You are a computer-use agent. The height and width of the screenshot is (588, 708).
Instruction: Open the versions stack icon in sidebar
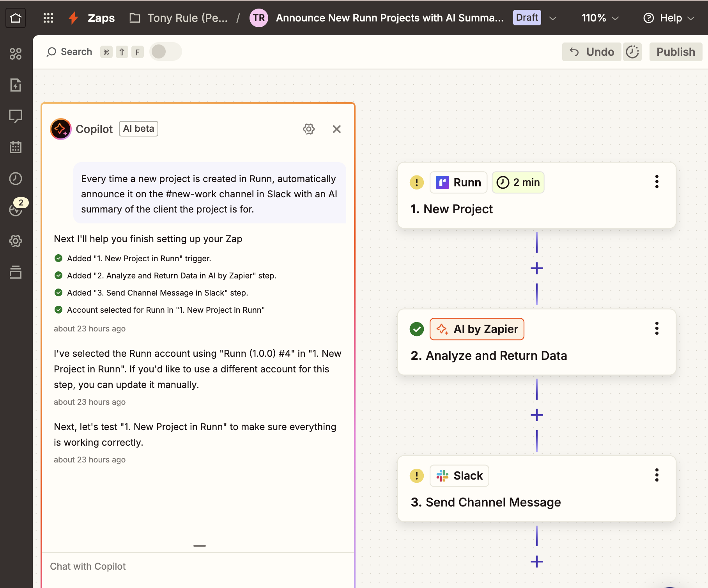16,272
